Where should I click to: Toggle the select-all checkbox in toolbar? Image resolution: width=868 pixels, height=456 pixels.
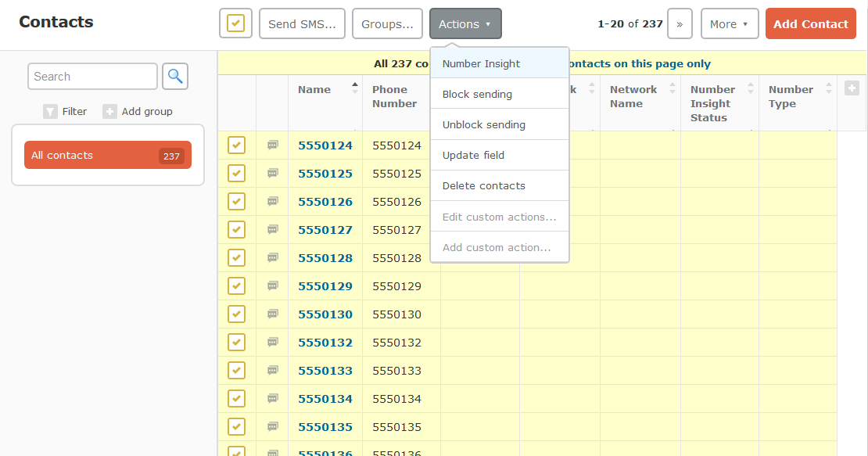click(236, 23)
